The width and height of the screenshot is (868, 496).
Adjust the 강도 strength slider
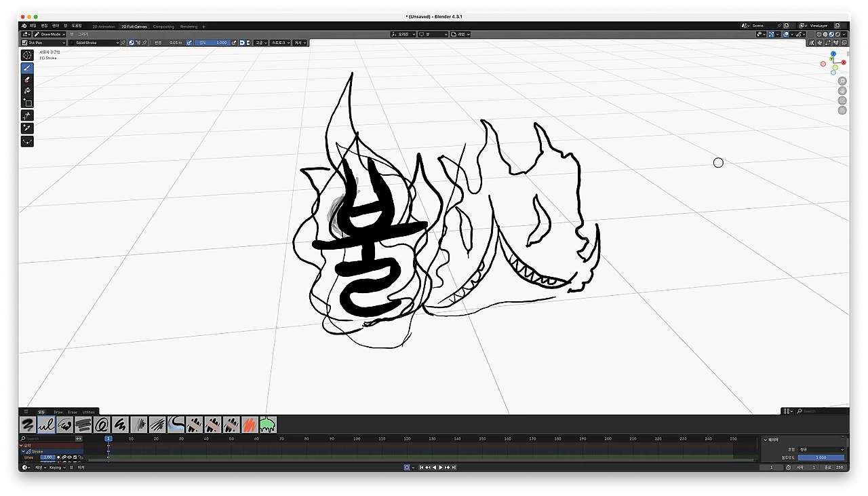tap(212, 43)
